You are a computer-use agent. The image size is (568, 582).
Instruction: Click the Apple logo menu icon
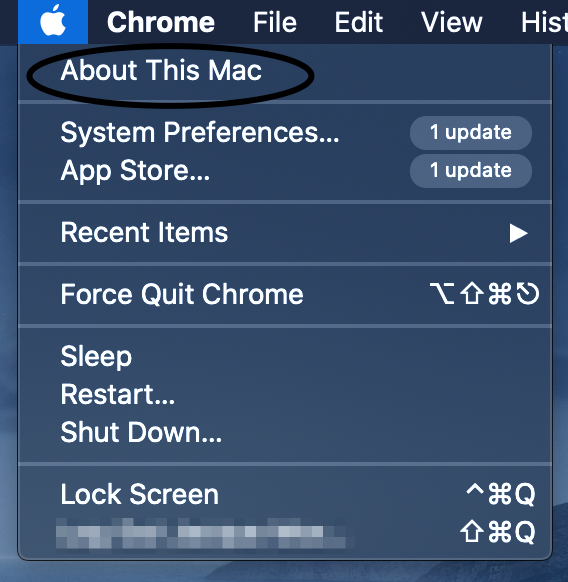[53, 22]
